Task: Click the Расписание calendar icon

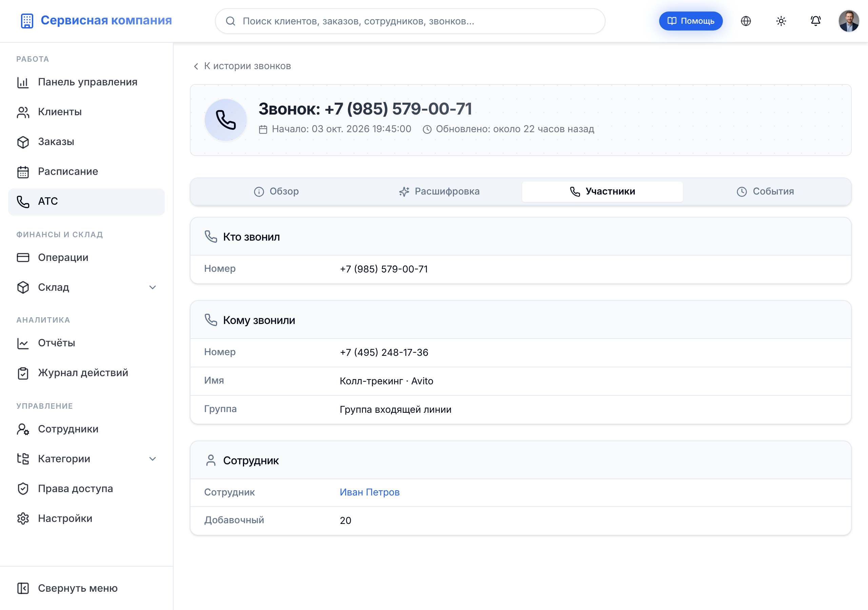Action: point(23,171)
